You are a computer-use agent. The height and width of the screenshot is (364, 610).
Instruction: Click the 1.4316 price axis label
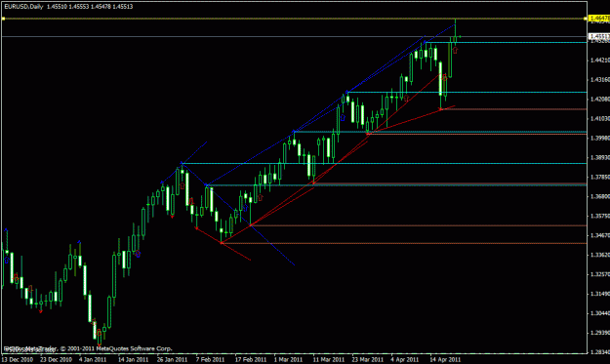[x=600, y=80]
